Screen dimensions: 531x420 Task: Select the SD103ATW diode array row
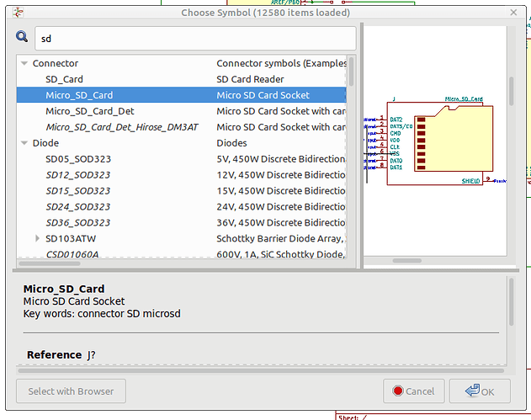pos(182,238)
